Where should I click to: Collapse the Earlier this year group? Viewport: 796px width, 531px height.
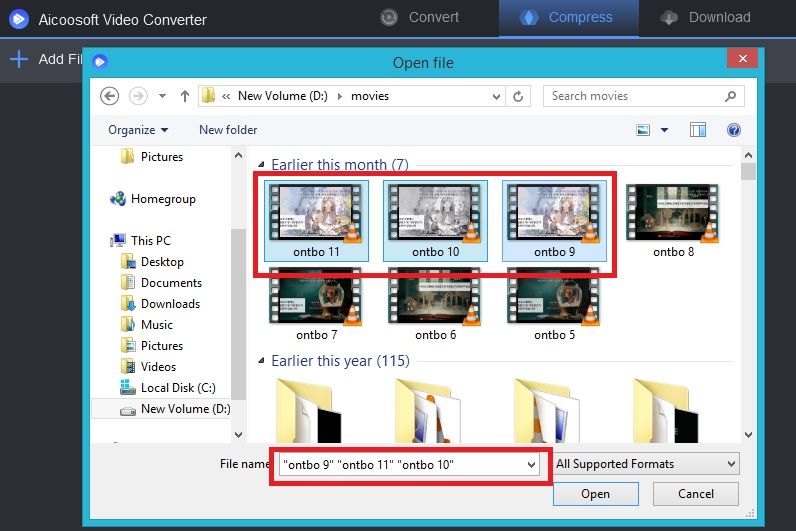[x=261, y=361]
